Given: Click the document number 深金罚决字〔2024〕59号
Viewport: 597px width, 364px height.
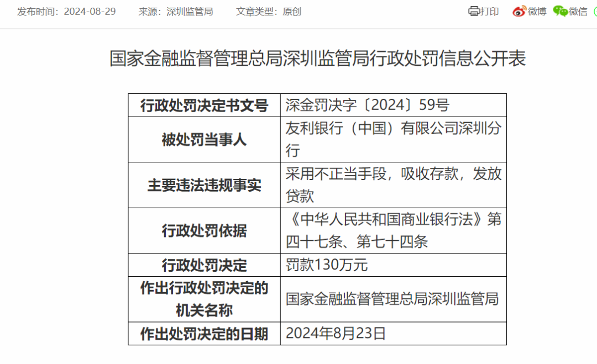Looking at the screenshot, I should [x=368, y=105].
